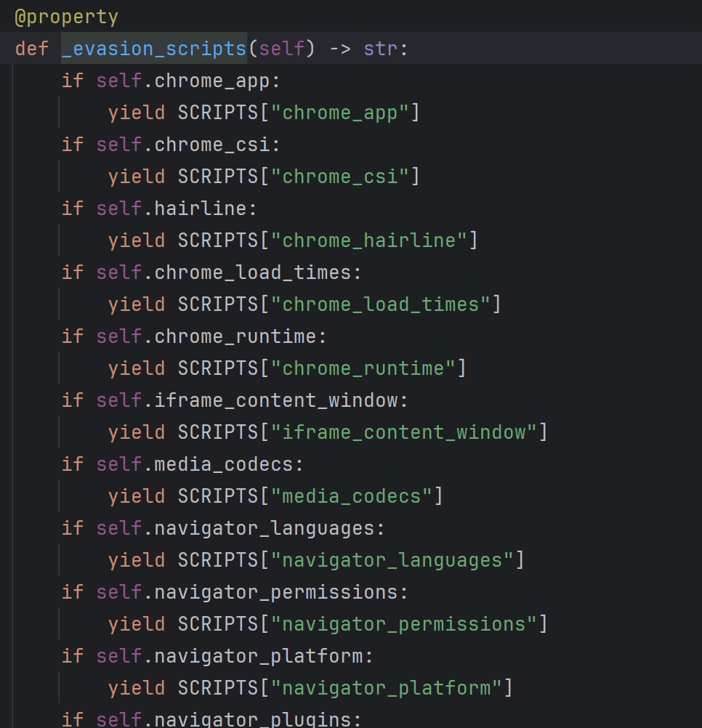Click yield keyword before SCRIPTS["media_codecs"]
Screen dimensions: 702x728
point(137,496)
